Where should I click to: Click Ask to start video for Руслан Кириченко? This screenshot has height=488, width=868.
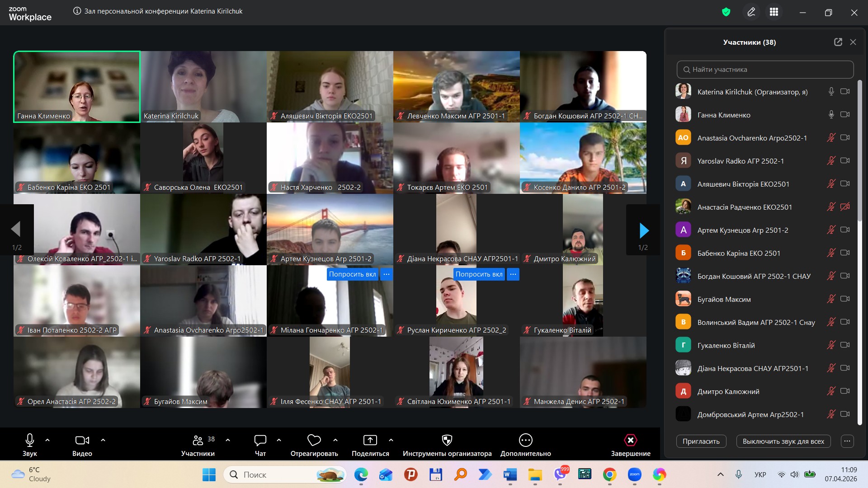(479, 274)
